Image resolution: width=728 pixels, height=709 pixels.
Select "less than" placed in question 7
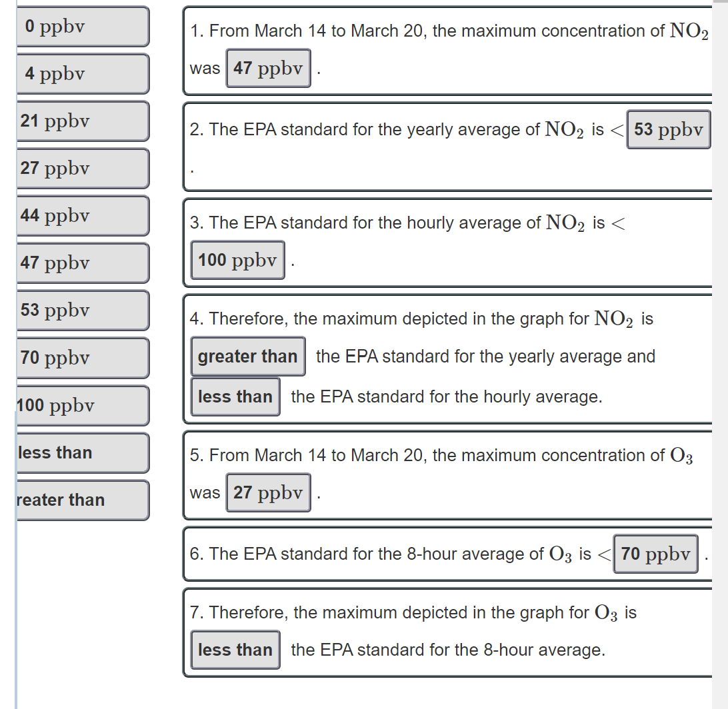click(235, 650)
